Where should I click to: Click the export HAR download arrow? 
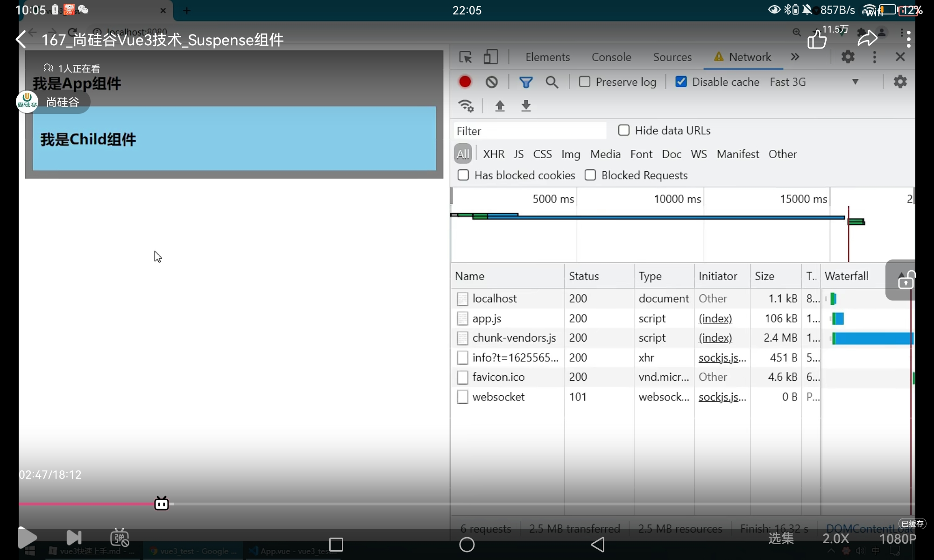[526, 106]
